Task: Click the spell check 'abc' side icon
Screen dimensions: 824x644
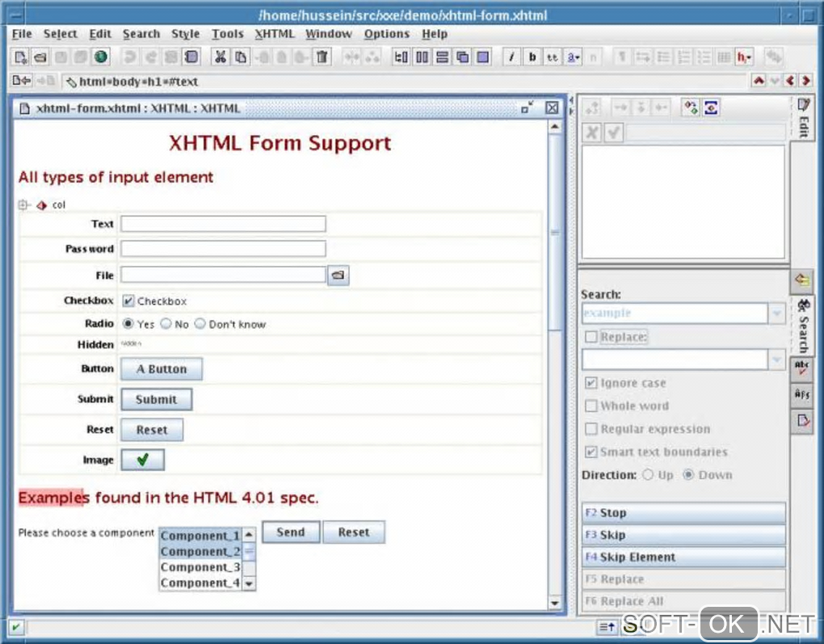Action: pyautogui.click(x=802, y=368)
